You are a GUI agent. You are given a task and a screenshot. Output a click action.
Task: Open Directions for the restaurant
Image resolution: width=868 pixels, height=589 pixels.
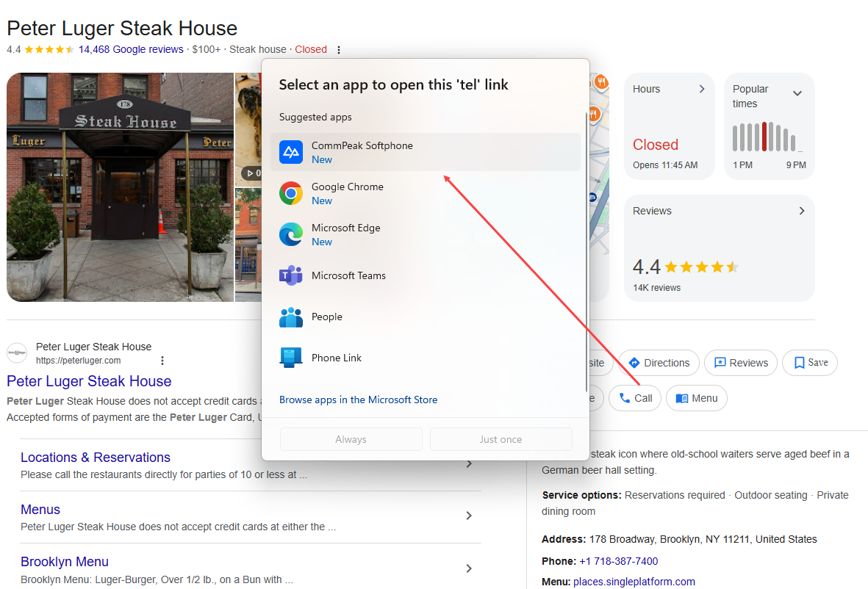click(659, 363)
